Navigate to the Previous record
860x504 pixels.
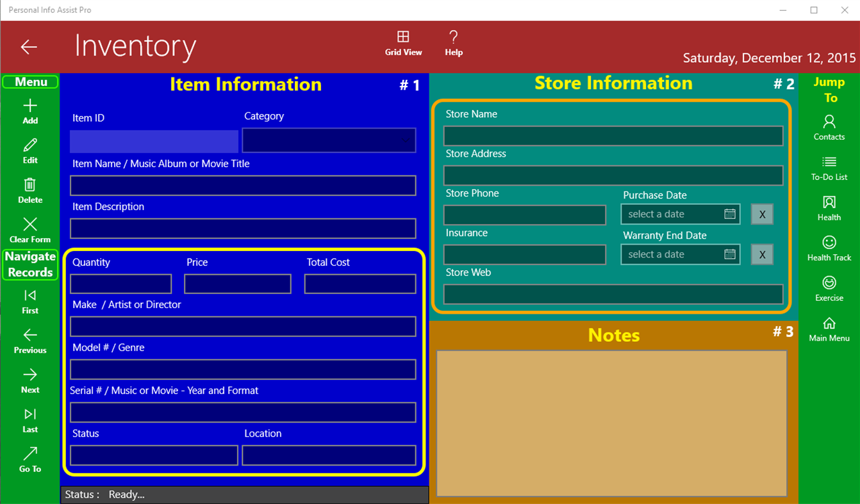29,336
